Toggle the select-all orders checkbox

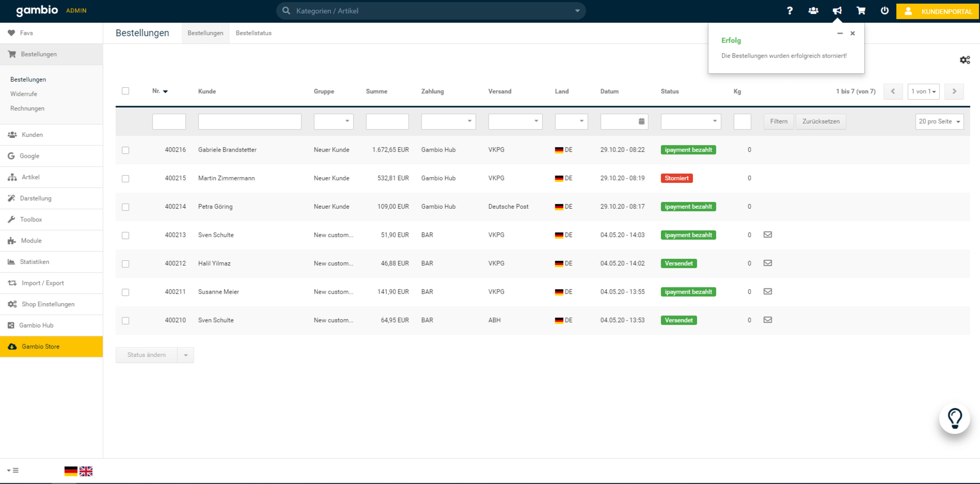tap(126, 91)
